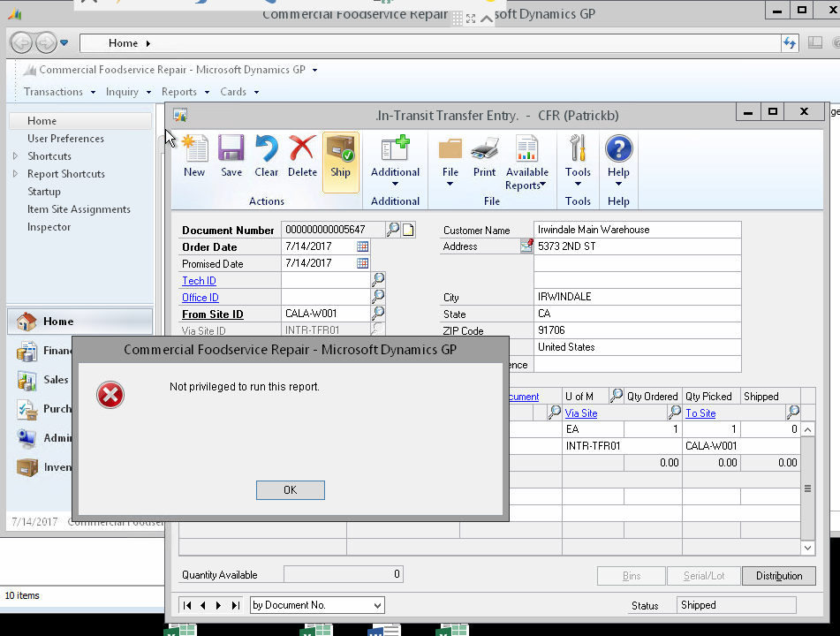Viewport: 840px width, 636px height.
Task: Select User Preferences in navigation list
Action: click(66, 138)
